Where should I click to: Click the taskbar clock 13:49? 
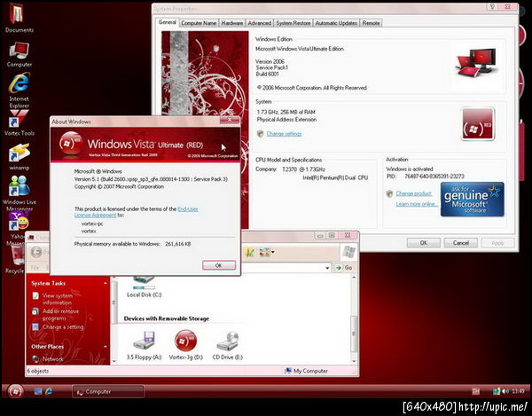[x=518, y=391]
